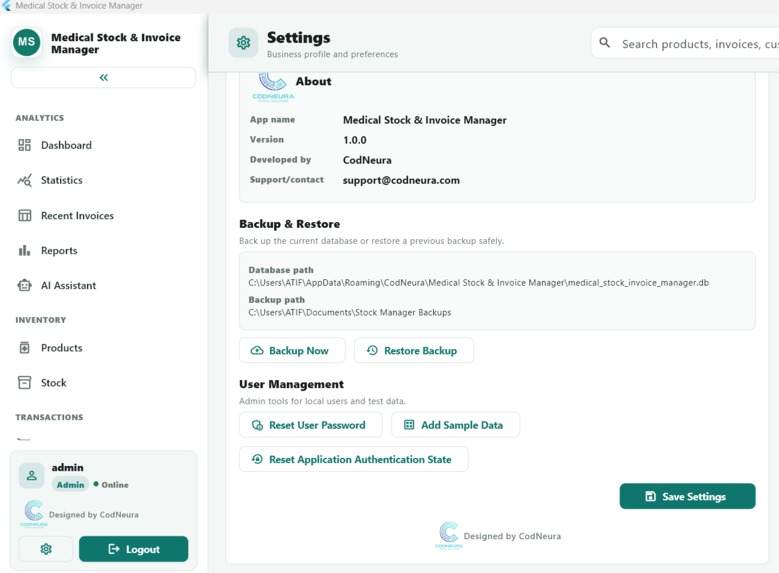Click the User Management heading
The image size is (779, 573).
coord(291,384)
